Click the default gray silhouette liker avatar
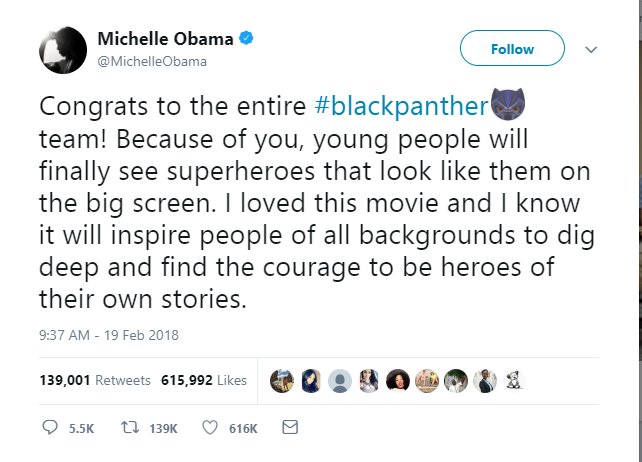The width and height of the screenshot is (642, 462). click(x=340, y=381)
